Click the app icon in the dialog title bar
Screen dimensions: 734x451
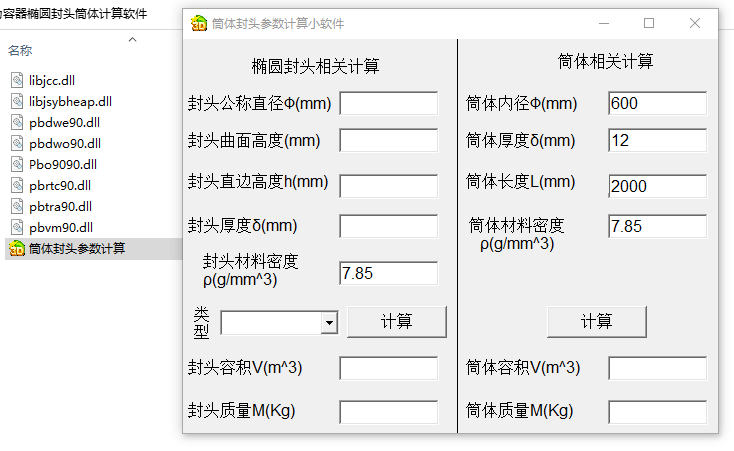point(198,23)
